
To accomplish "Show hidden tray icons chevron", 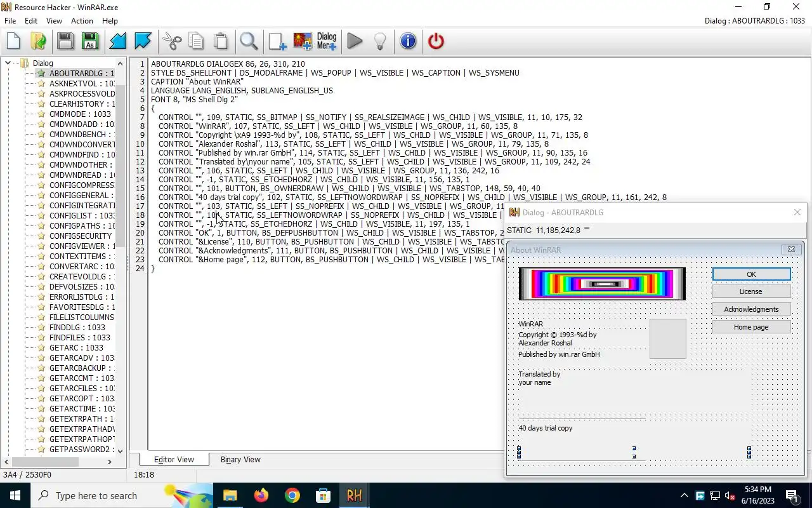I will pos(684,495).
